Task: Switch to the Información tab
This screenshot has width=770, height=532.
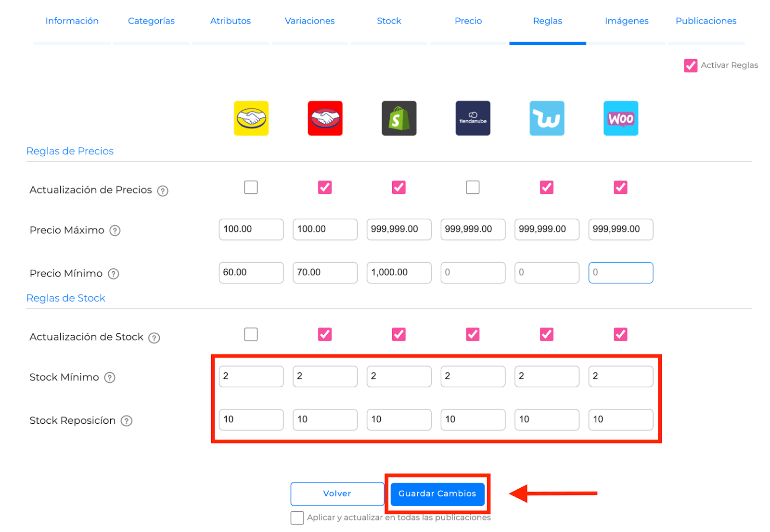Action: 72,21
